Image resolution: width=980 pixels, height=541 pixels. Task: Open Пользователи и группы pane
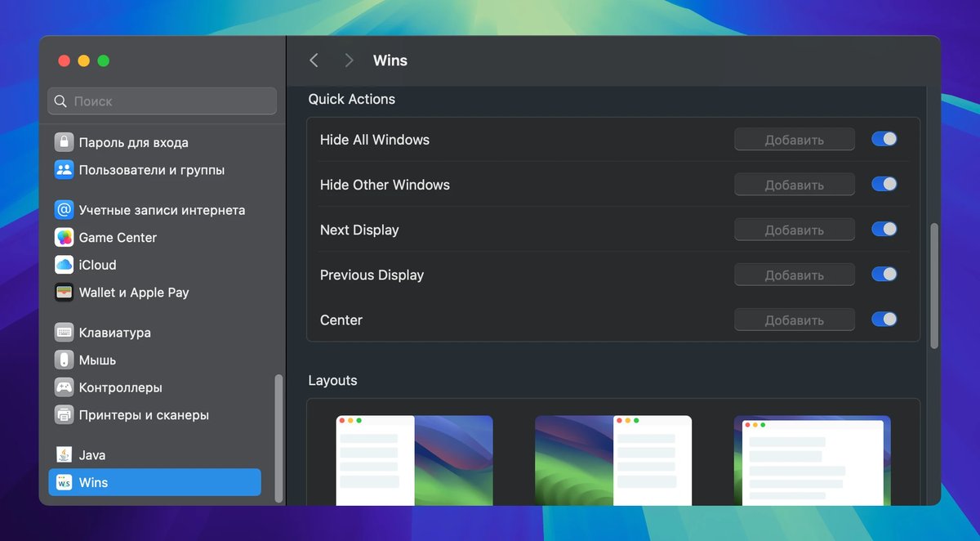pos(151,170)
